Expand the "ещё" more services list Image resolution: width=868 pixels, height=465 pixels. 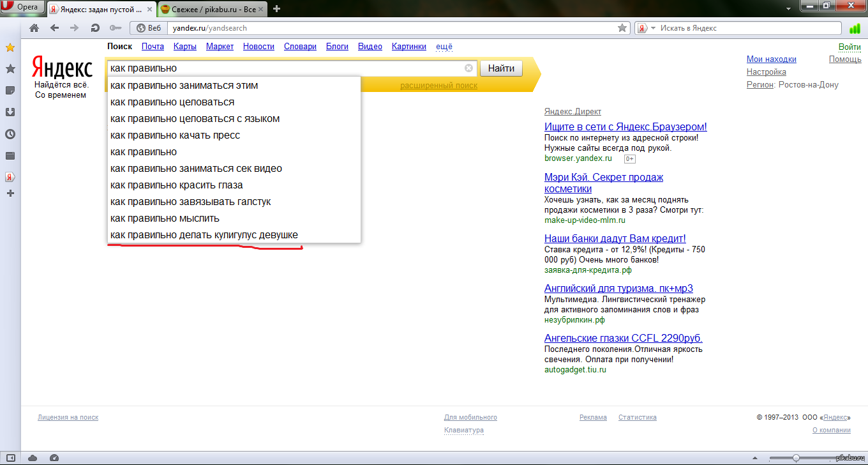pos(444,47)
